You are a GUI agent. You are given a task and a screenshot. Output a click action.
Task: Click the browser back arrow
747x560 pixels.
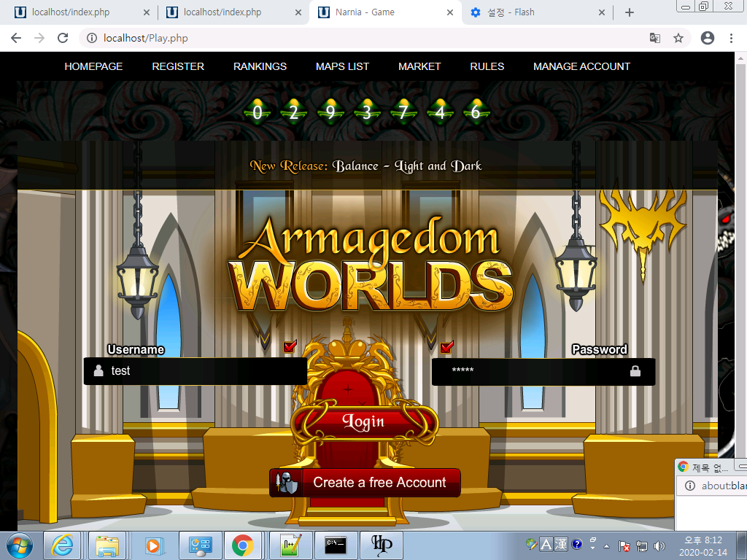16,38
